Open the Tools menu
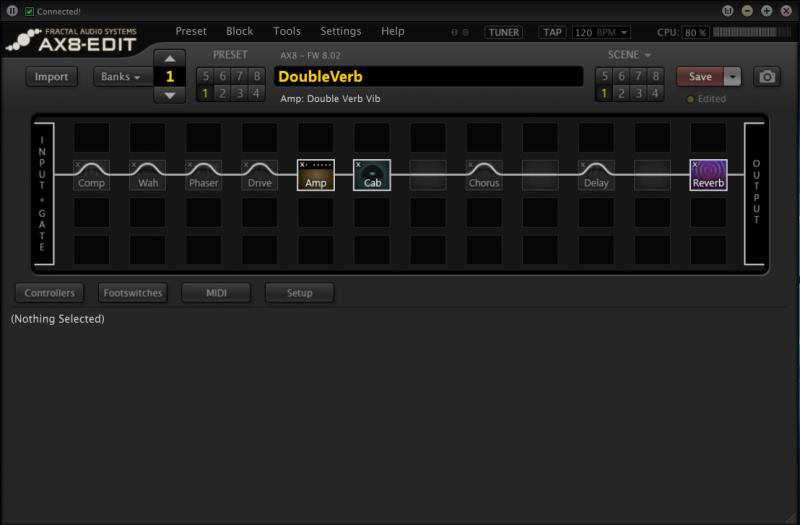The image size is (800, 525). 287,31
